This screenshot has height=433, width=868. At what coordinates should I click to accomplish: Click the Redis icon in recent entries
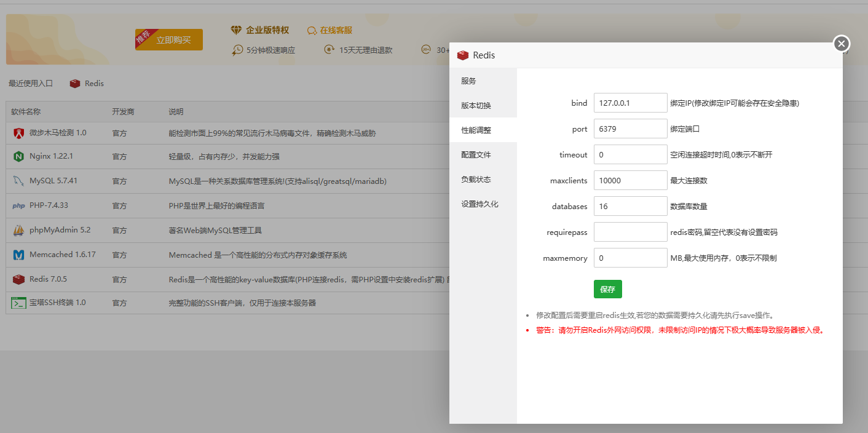pyautogui.click(x=75, y=84)
